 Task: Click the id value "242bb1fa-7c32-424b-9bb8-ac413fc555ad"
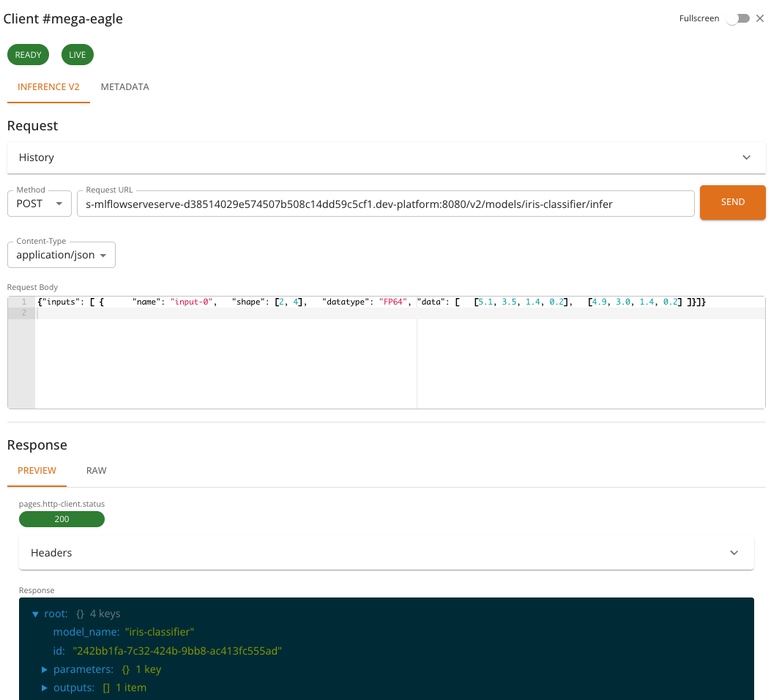click(177, 651)
